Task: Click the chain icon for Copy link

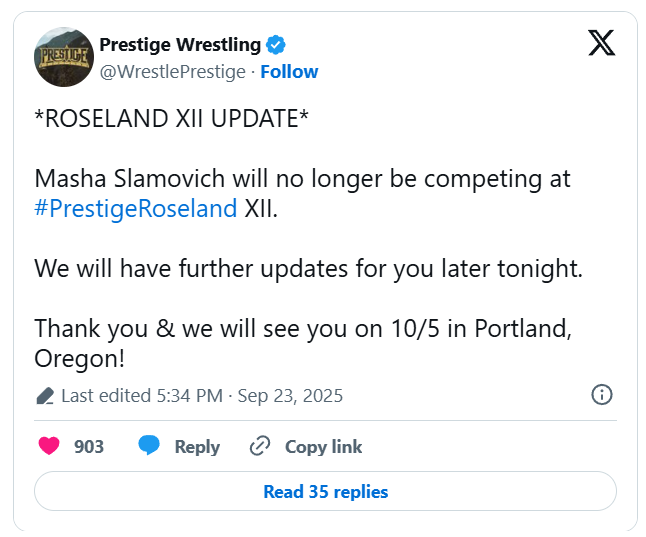Action: coord(260,446)
